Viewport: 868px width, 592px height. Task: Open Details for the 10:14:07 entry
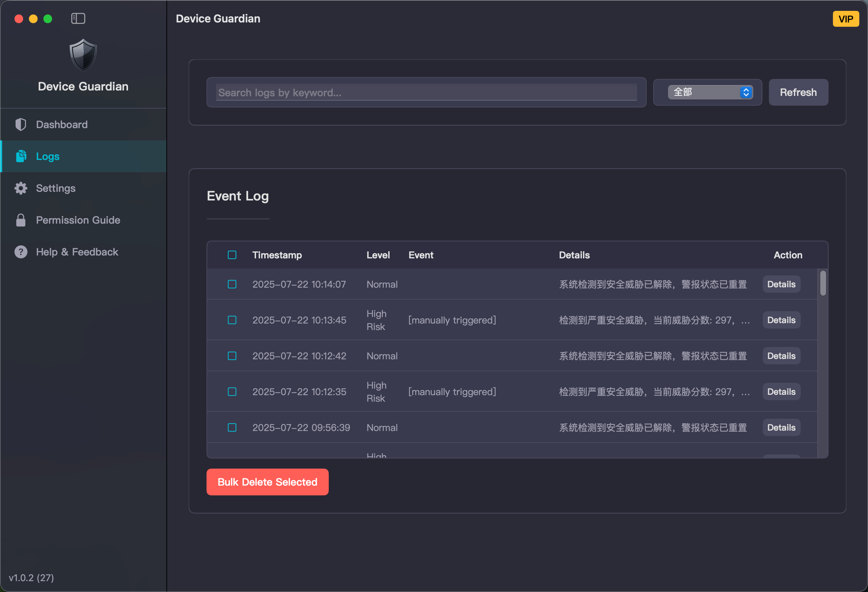(x=781, y=284)
